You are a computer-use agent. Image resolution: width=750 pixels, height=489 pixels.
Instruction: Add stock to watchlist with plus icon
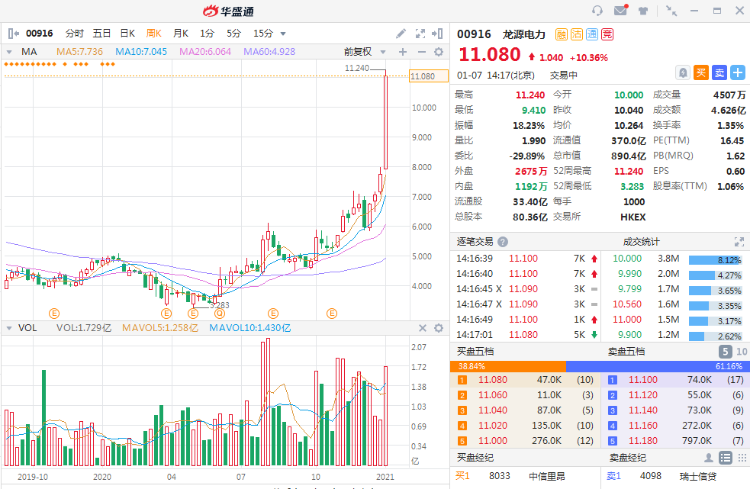coord(738,72)
